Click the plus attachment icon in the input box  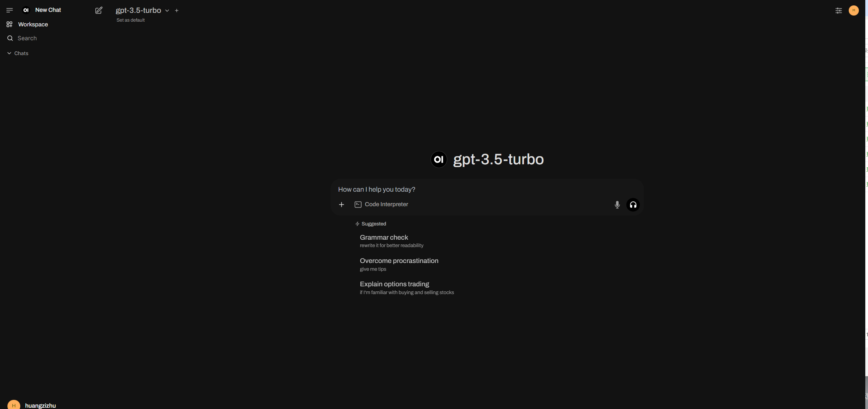coord(341,204)
